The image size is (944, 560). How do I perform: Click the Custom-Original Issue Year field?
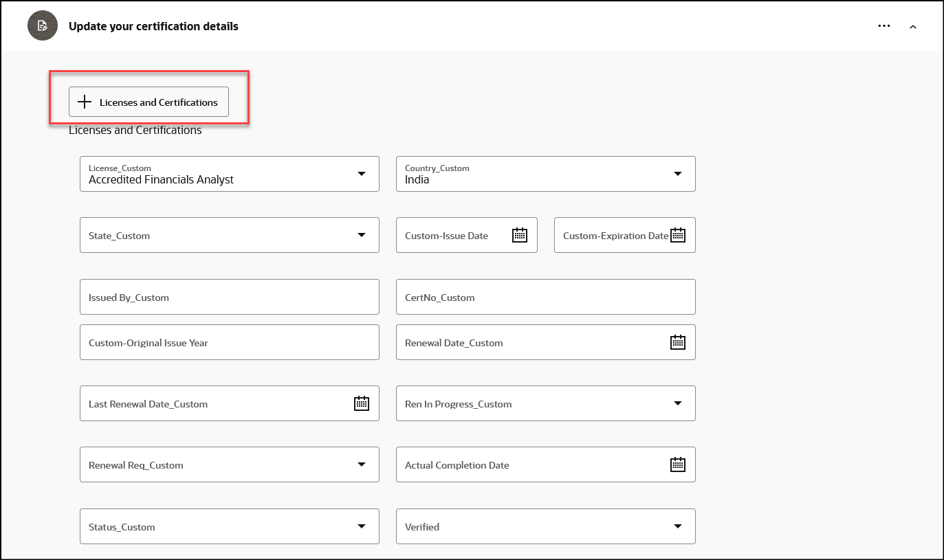click(229, 342)
